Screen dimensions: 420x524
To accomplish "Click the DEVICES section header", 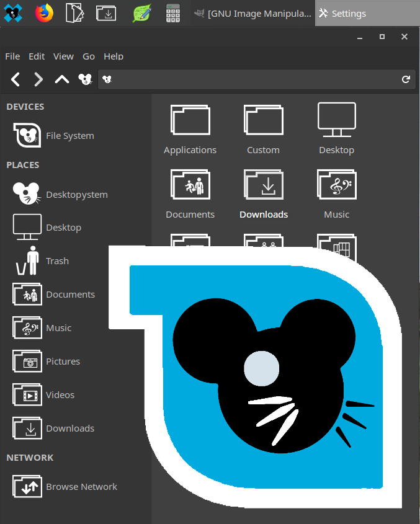I will [x=25, y=107].
